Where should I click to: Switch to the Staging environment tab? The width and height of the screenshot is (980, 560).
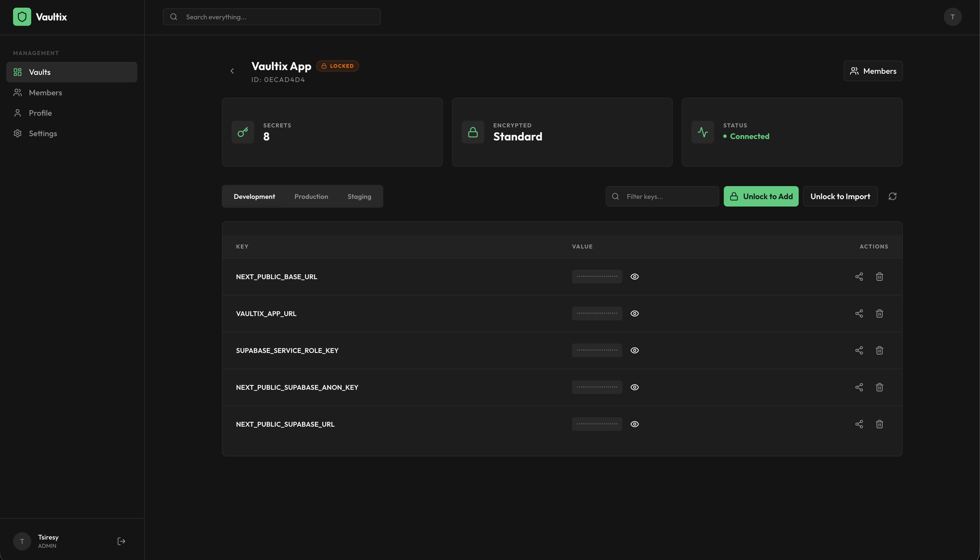point(359,196)
